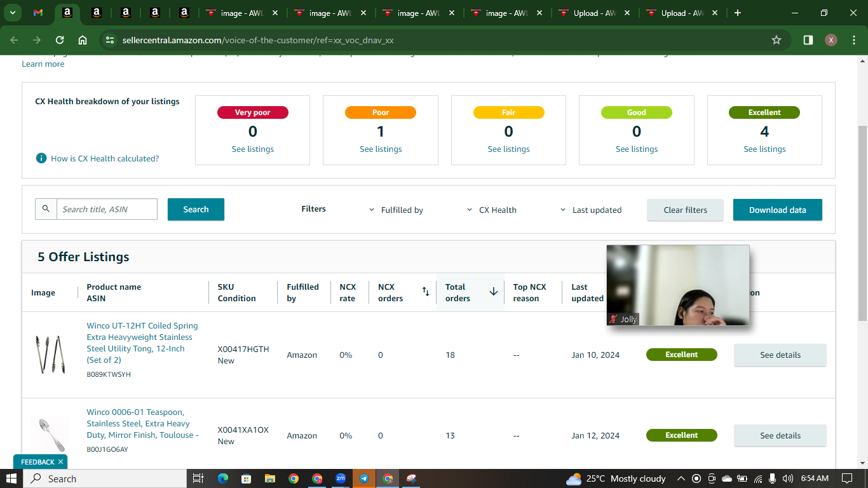Select the ASIN B00J1GO6AY text
The height and width of the screenshot is (488, 868).
pyautogui.click(x=107, y=449)
